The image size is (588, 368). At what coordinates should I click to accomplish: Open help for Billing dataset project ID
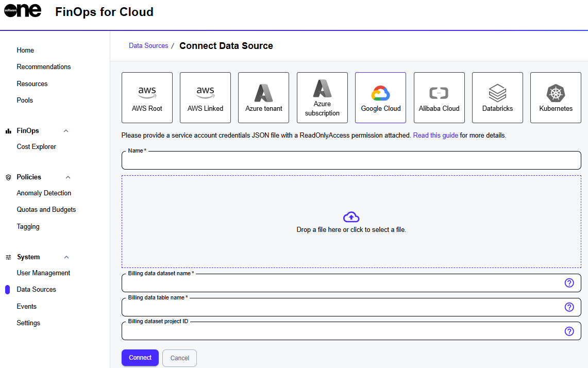tap(569, 331)
